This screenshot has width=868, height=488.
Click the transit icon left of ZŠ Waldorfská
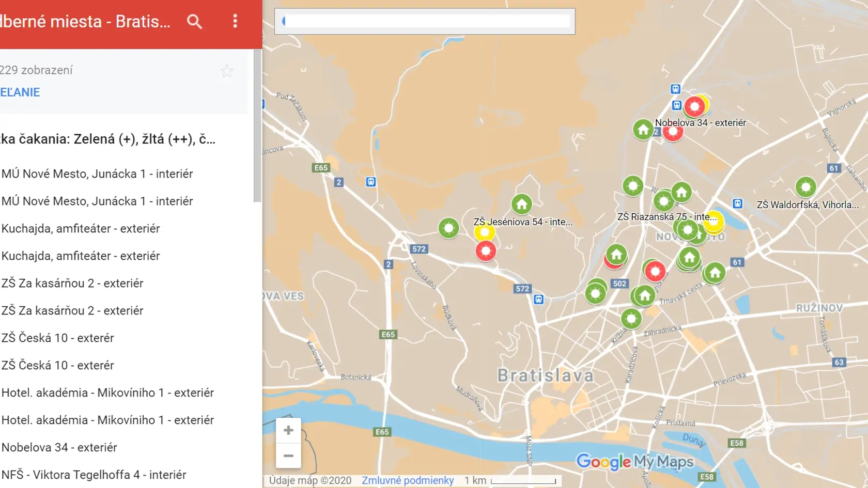738,203
